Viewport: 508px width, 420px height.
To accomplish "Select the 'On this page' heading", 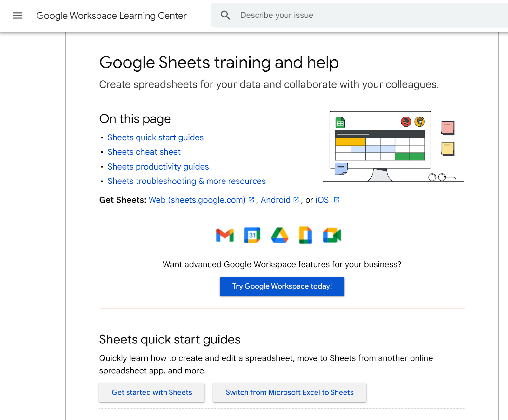I will coord(135,119).
